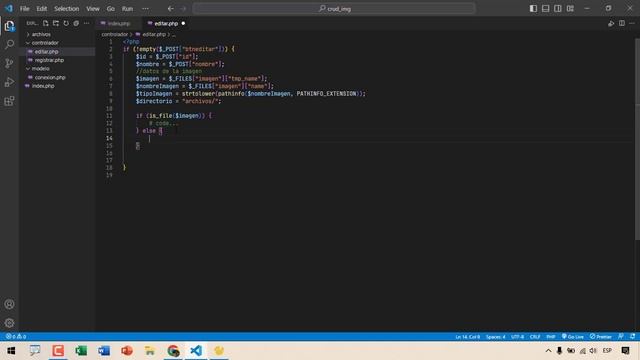
Task: Open index.php in the file tree
Action: tap(43, 86)
